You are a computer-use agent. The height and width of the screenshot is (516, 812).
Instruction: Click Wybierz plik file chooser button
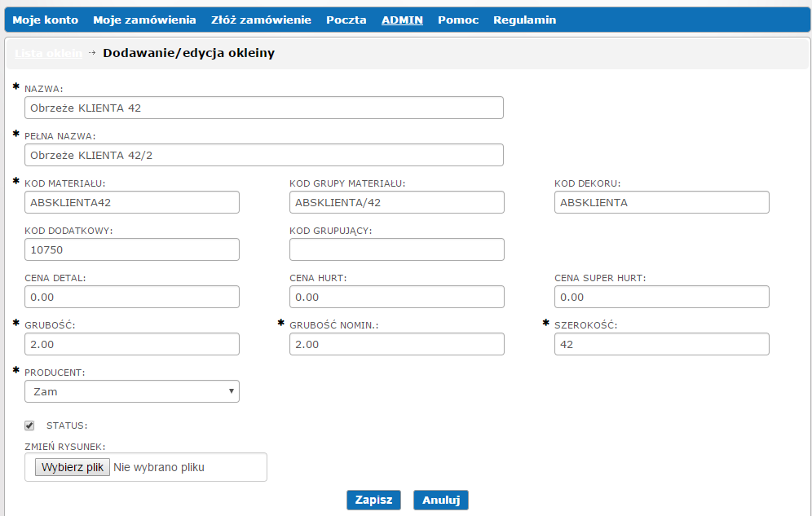[72, 467]
